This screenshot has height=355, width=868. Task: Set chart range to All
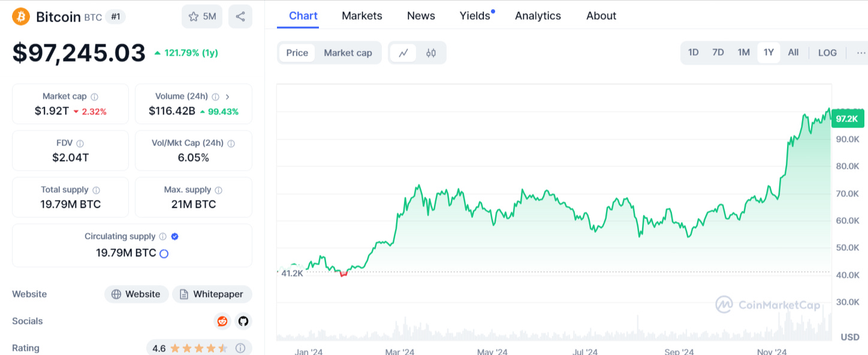pos(793,53)
